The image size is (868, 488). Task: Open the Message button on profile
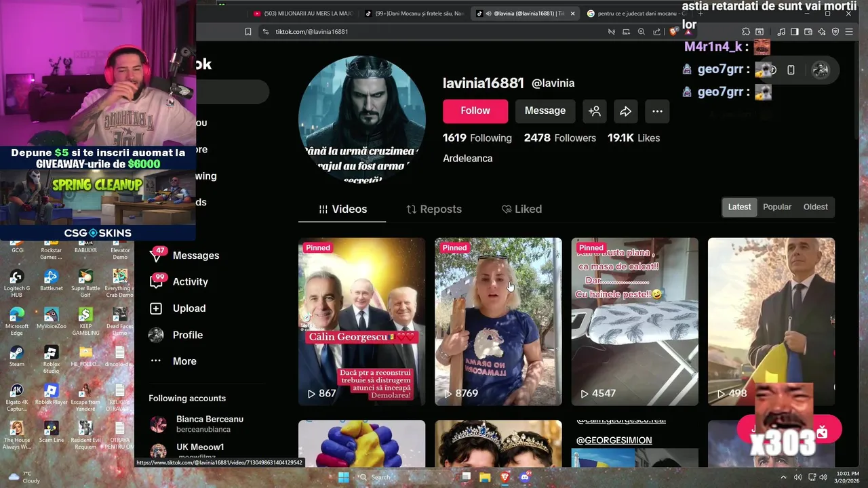(545, 111)
